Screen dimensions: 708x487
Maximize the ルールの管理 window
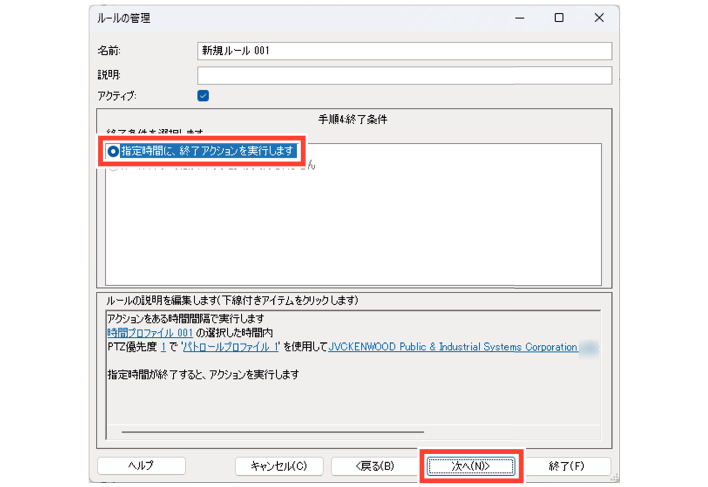pyautogui.click(x=559, y=18)
